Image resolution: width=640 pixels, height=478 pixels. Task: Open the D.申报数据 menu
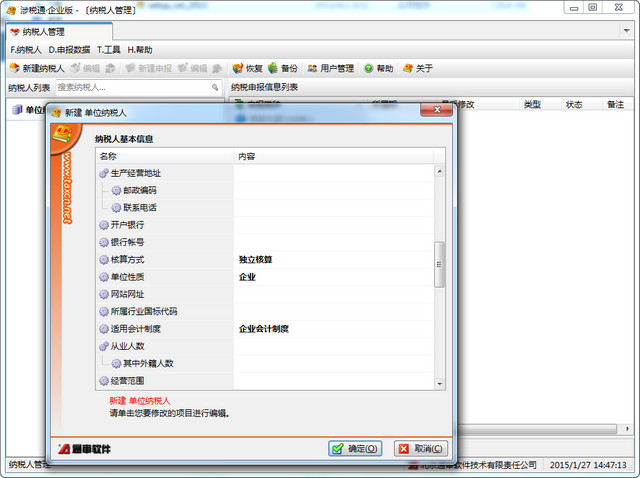[69, 50]
